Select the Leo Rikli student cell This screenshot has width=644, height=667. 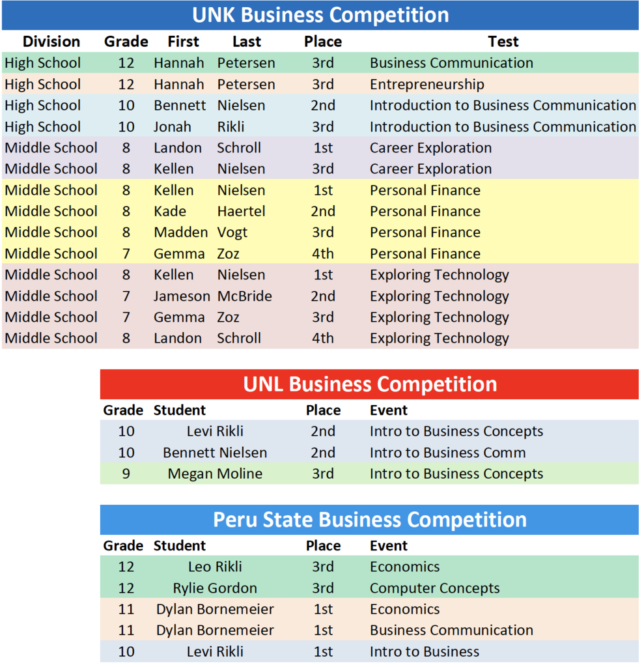click(215, 567)
